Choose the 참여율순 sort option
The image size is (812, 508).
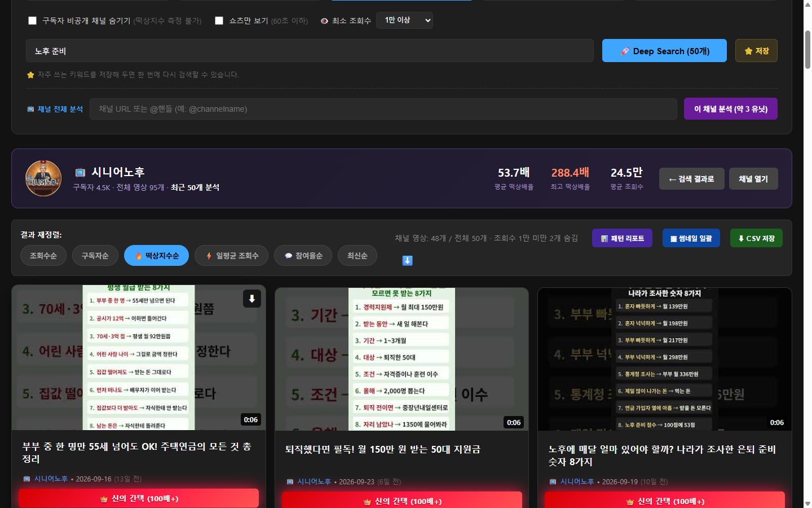(x=303, y=256)
